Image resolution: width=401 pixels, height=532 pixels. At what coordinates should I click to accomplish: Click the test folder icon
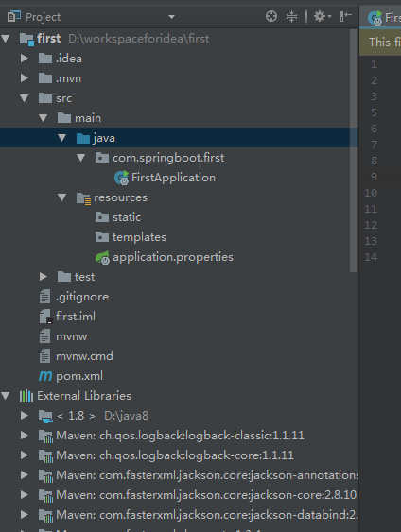click(64, 277)
